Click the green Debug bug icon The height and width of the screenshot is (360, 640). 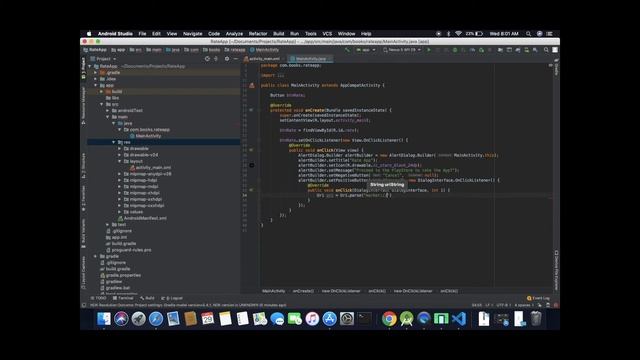455,50
